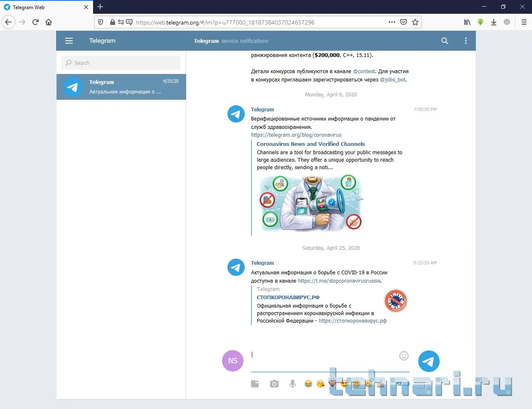Insert the tears of joy emoji
This screenshot has height=409, width=532.
click(x=308, y=384)
